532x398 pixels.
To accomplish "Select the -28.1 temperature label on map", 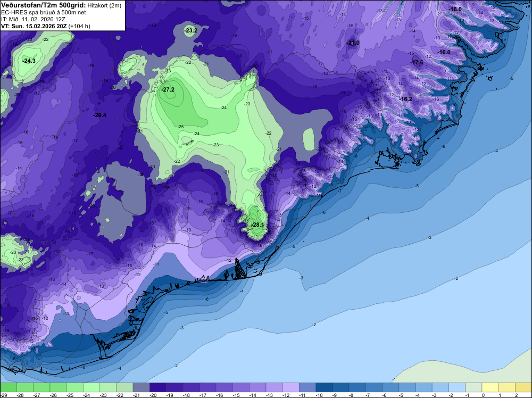I will click(x=257, y=225).
